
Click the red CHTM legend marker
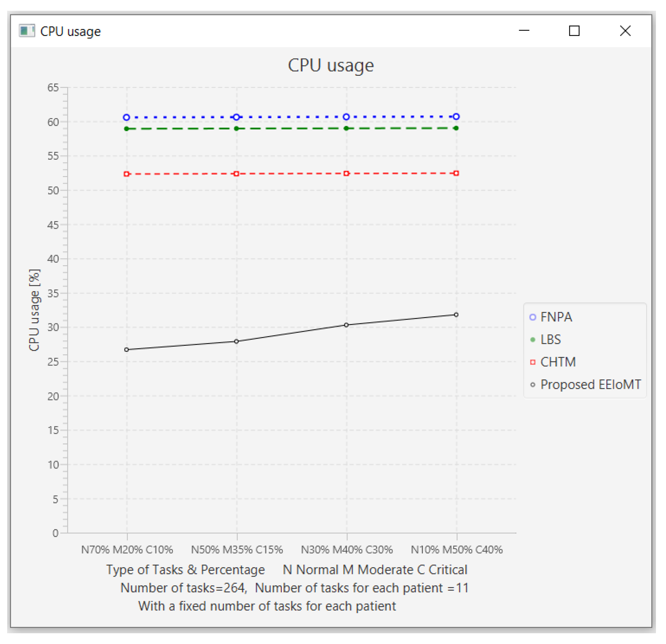(533, 362)
